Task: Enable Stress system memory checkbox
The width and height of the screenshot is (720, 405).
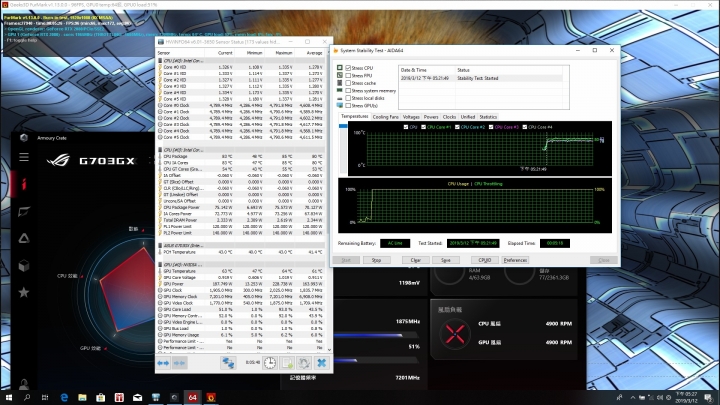Action: 348,90
